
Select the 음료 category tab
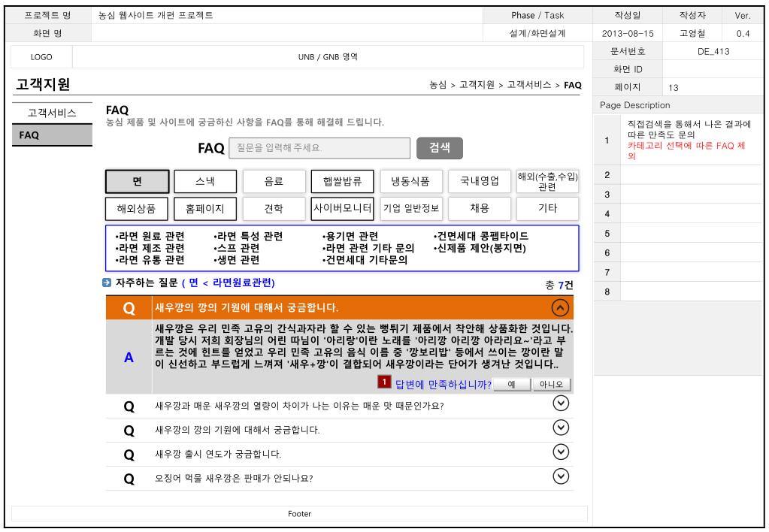[x=274, y=181]
